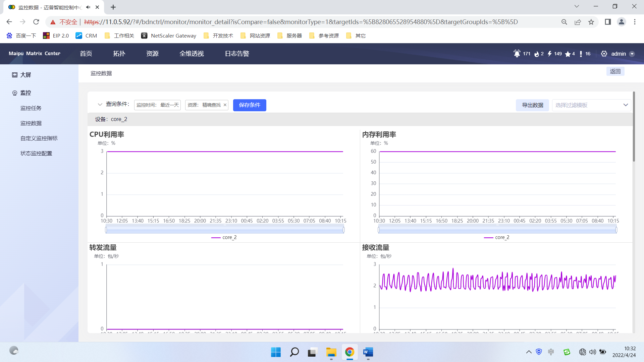Open Chrome from the Windows taskbar
The image size is (644, 362).
point(350,352)
